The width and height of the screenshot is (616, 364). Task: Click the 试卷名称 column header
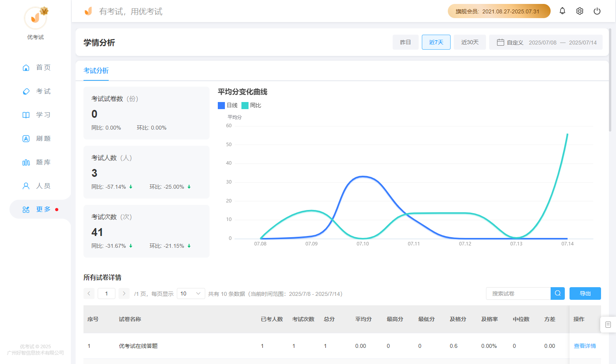[x=130, y=319]
